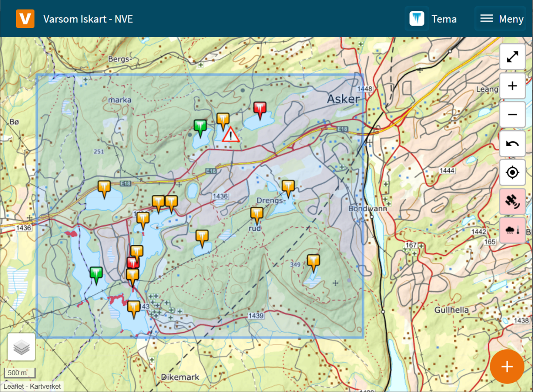Toggle the weather and temperature overlay

coord(512,230)
